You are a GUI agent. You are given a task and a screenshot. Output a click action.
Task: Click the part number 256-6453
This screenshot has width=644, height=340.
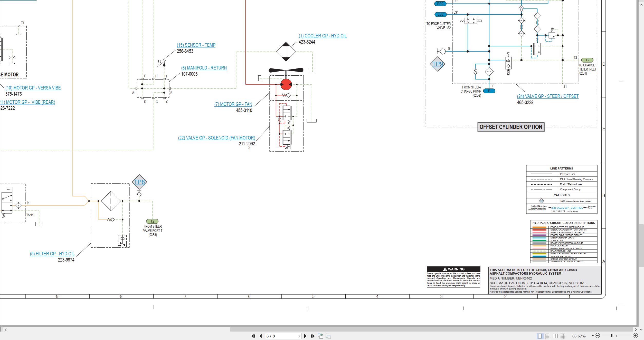(x=185, y=51)
